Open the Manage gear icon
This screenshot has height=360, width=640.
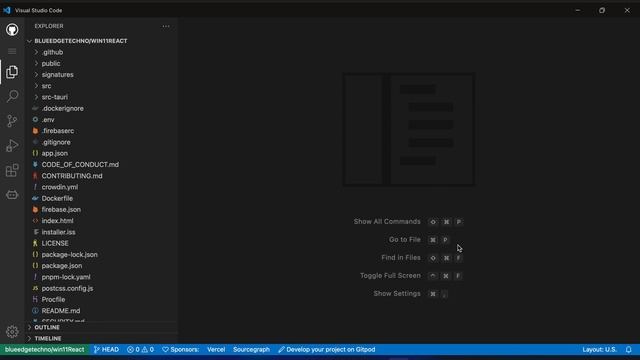tap(12, 332)
